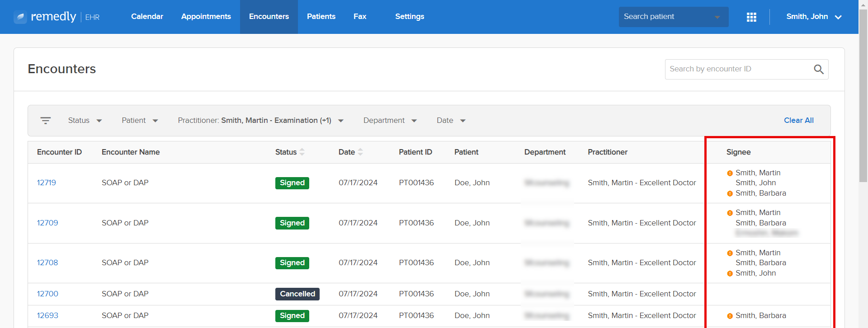The image size is (868, 328).
Task: Click the filter lines icon
Action: point(45,121)
